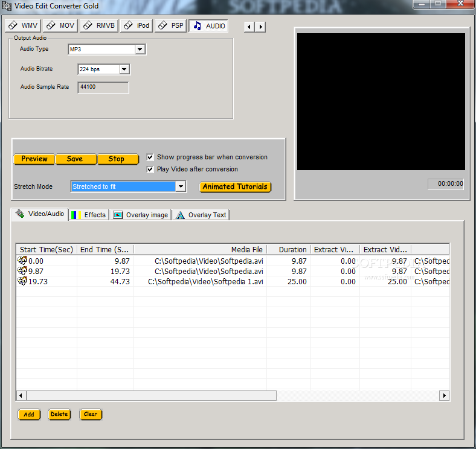This screenshot has width=476, height=449.
Task: Click the Overlay Text tab letter icon
Action: pos(181,215)
